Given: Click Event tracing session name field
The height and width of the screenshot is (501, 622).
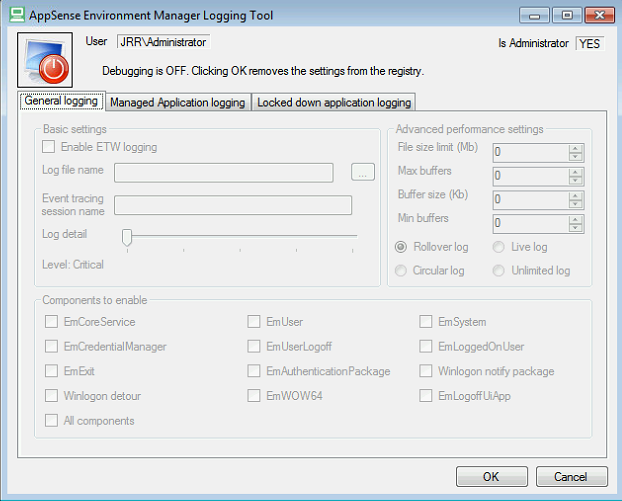Looking at the screenshot, I should click(x=233, y=205).
